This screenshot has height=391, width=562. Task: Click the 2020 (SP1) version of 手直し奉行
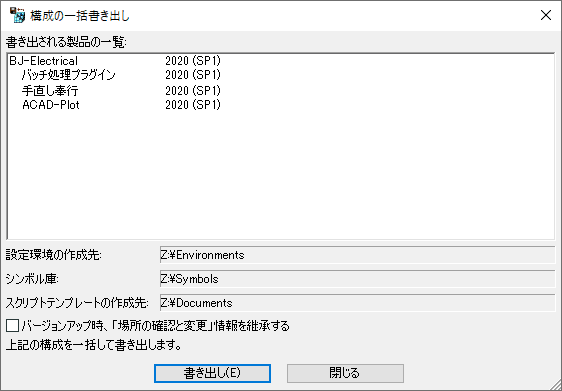pyautogui.click(x=193, y=90)
